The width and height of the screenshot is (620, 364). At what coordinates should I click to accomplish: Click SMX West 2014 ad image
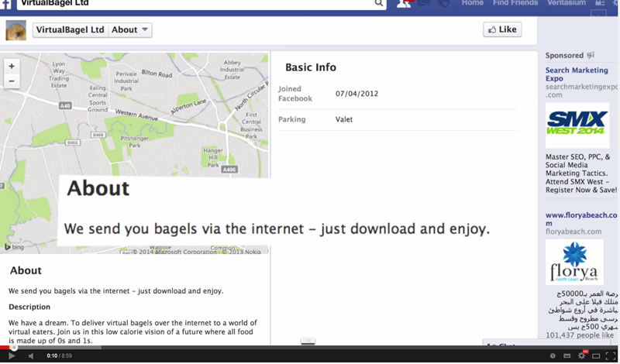pyautogui.click(x=577, y=125)
